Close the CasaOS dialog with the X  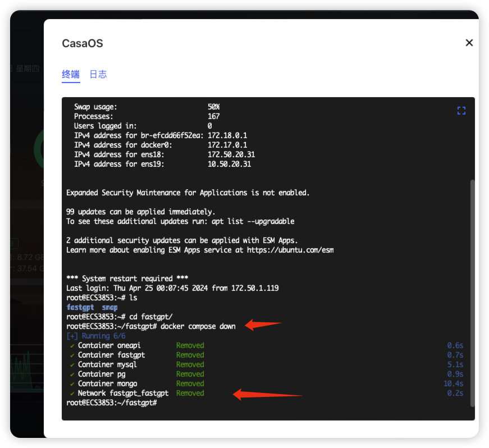(x=469, y=43)
